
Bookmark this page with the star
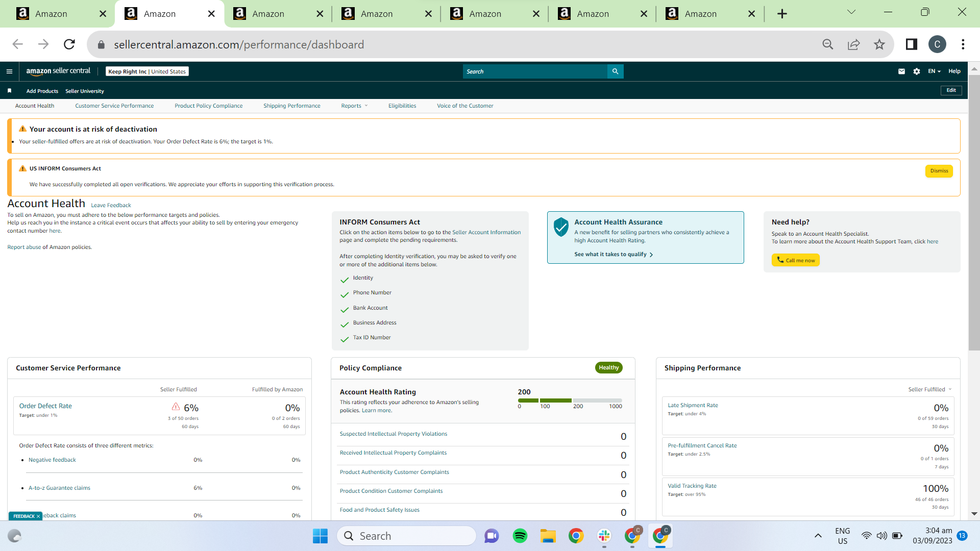click(x=879, y=44)
